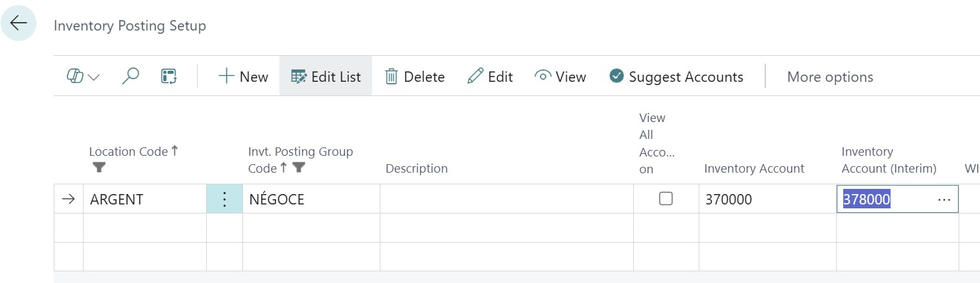The width and height of the screenshot is (980, 283).
Task: Toggle View All Accounts checkbox for ARGENT
Action: coord(666,199)
